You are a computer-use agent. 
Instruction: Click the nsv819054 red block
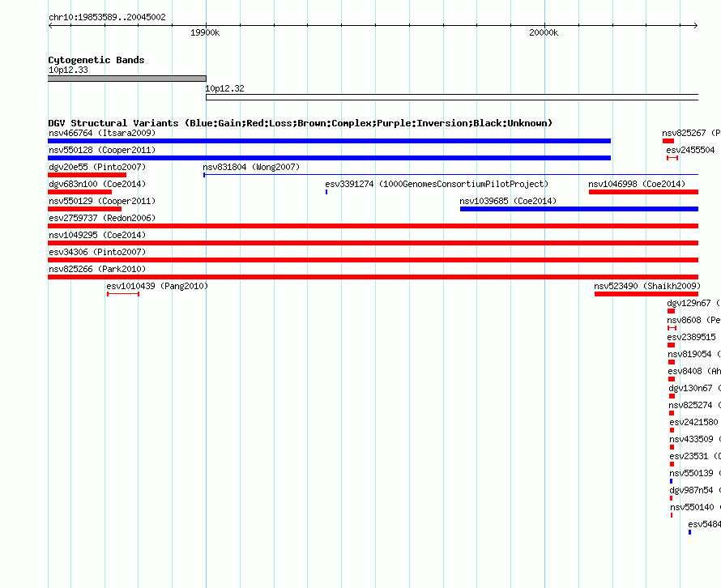[672, 362]
